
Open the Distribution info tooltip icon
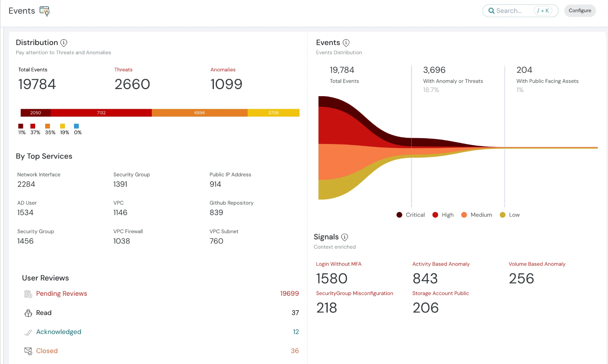(63, 43)
